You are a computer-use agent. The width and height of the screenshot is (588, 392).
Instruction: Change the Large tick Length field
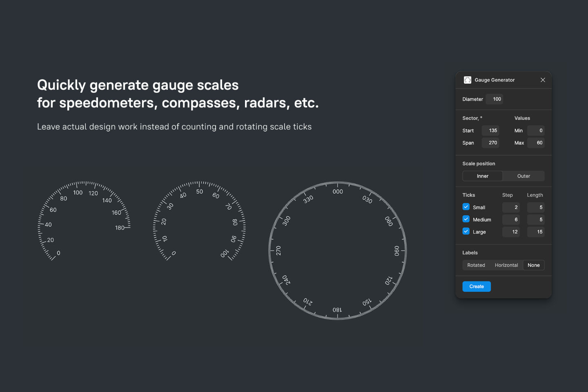point(536,232)
